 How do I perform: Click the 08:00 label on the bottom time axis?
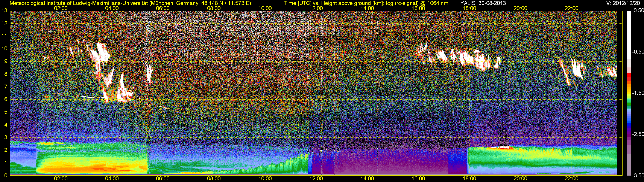pyautogui.click(x=214, y=179)
